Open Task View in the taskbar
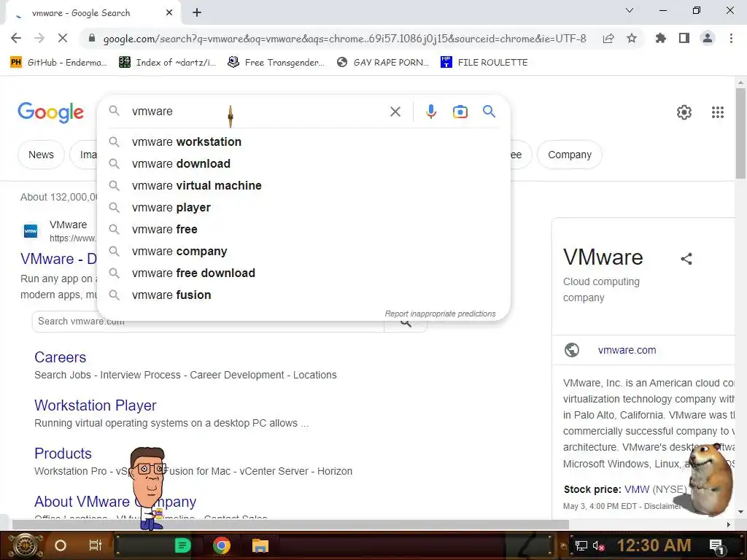The image size is (747, 560). tap(96, 545)
